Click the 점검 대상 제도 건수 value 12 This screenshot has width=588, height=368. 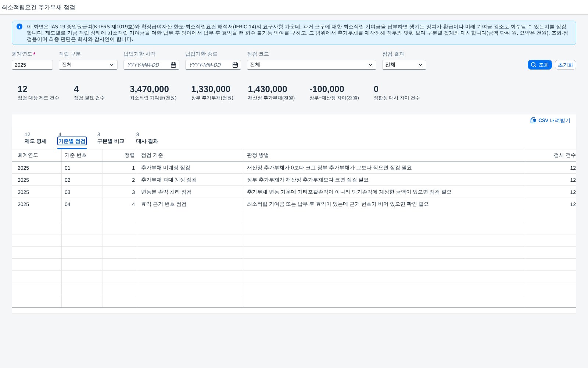22,89
